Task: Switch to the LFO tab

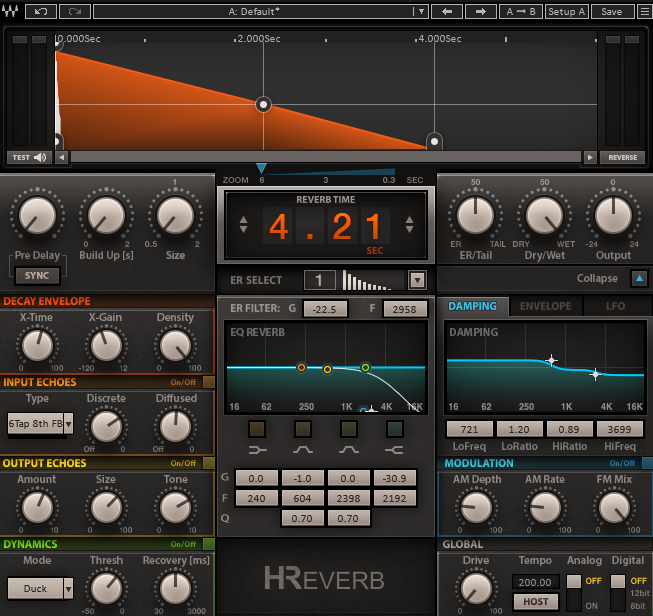Action: click(615, 306)
